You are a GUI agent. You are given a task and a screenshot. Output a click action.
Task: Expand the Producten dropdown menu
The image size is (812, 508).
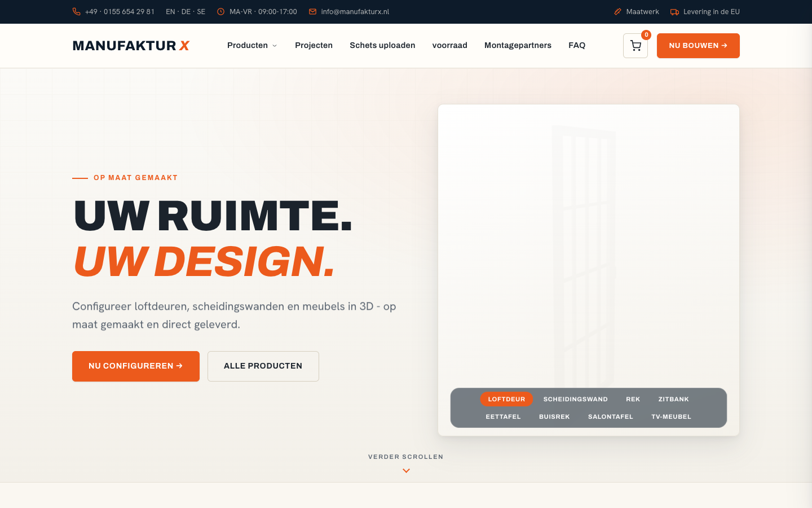(252, 46)
